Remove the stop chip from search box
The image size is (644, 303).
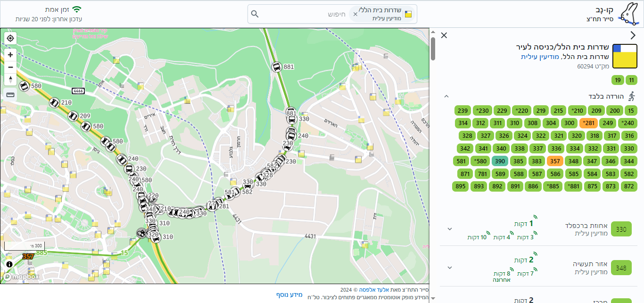[x=355, y=14]
